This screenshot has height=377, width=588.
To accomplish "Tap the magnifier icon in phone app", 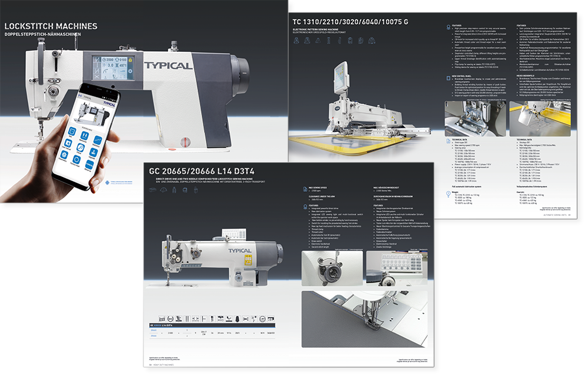I will tap(81, 148).
